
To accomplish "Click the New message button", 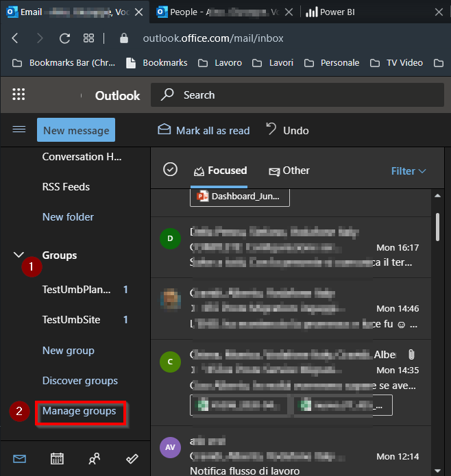I will 76,130.
